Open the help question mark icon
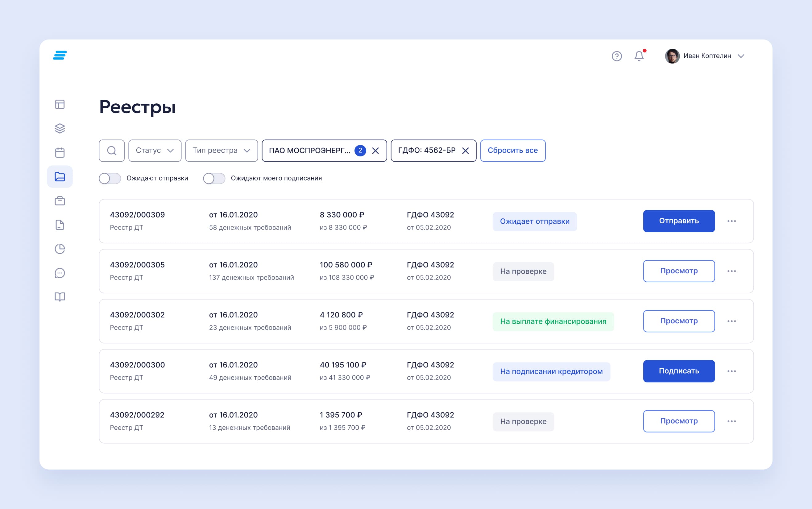Viewport: 812px width, 509px height. click(616, 56)
